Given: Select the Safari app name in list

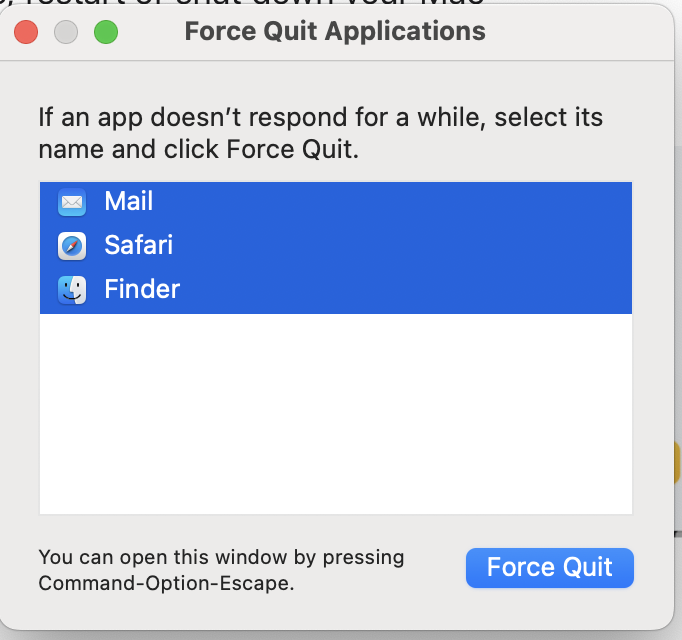Looking at the screenshot, I should click(138, 246).
